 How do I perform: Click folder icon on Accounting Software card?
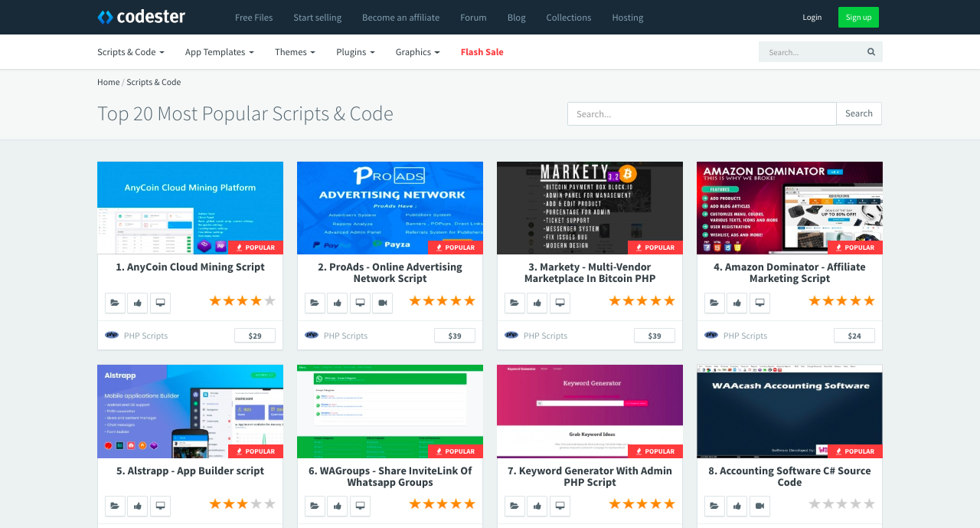[x=714, y=506]
